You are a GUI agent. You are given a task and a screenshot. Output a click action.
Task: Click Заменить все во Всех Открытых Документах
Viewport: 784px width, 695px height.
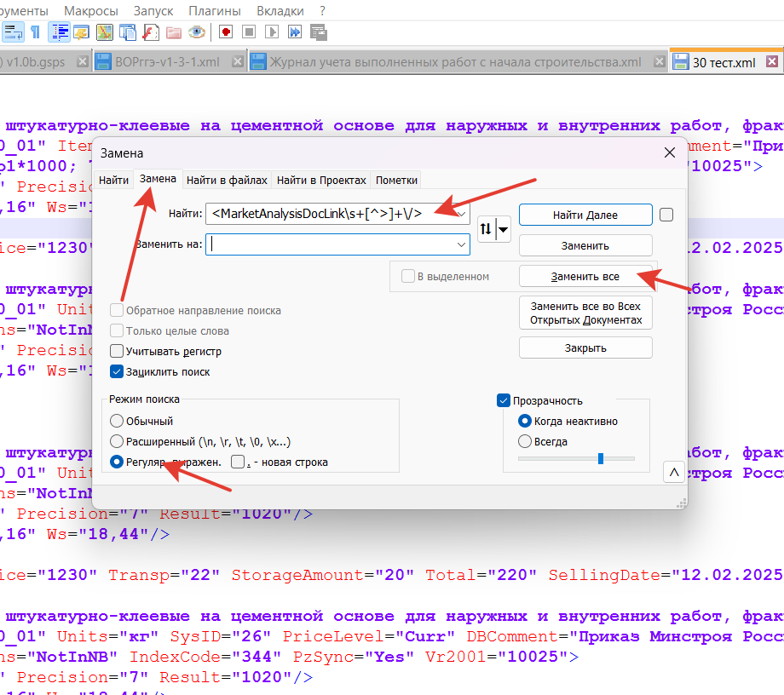pos(585,313)
